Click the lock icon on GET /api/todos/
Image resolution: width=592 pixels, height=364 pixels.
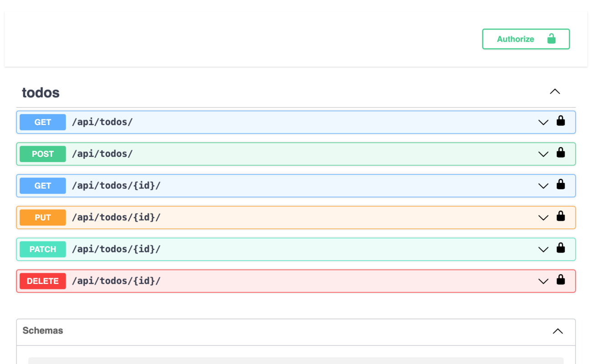click(x=561, y=121)
